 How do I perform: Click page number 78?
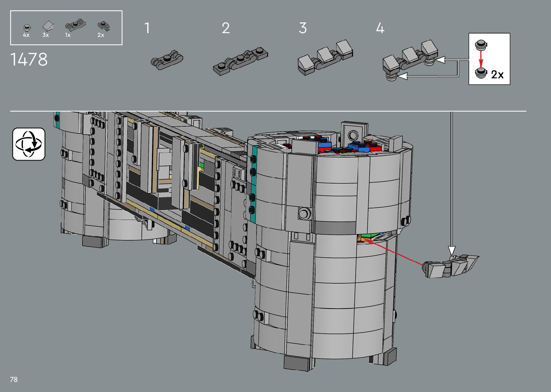click(x=14, y=379)
